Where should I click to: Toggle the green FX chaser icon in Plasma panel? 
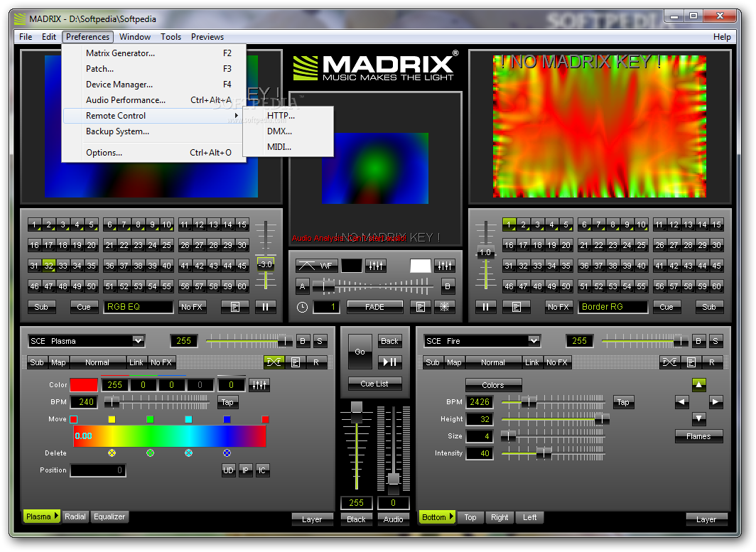tap(274, 362)
